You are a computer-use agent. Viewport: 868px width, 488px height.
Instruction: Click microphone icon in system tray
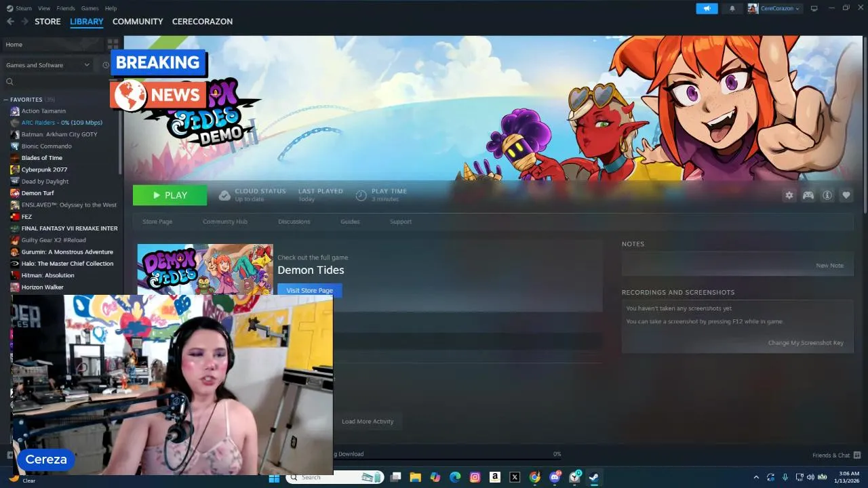(x=785, y=477)
